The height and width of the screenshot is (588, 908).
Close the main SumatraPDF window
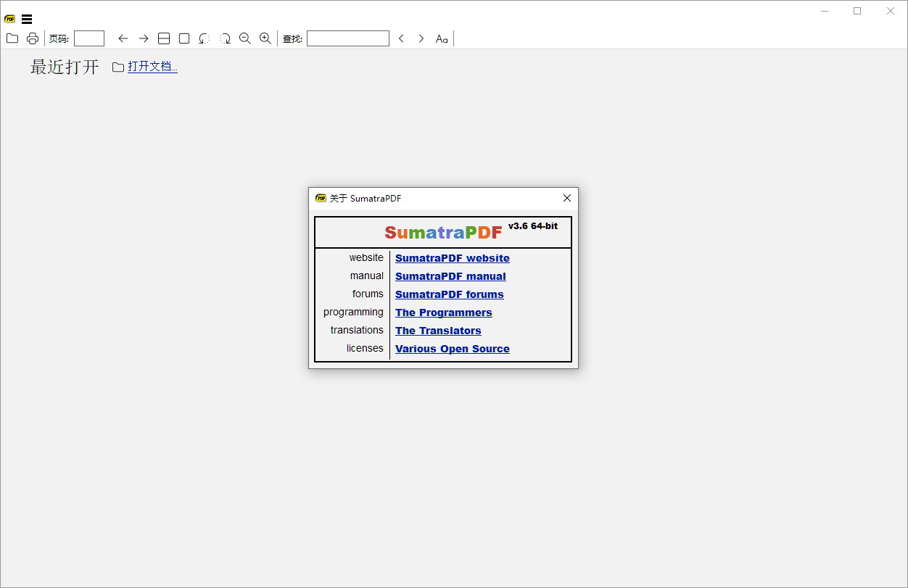tap(891, 11)
